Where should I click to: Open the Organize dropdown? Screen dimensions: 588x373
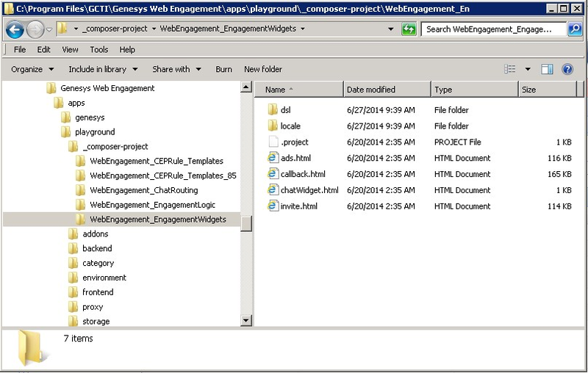pos(32,69)
